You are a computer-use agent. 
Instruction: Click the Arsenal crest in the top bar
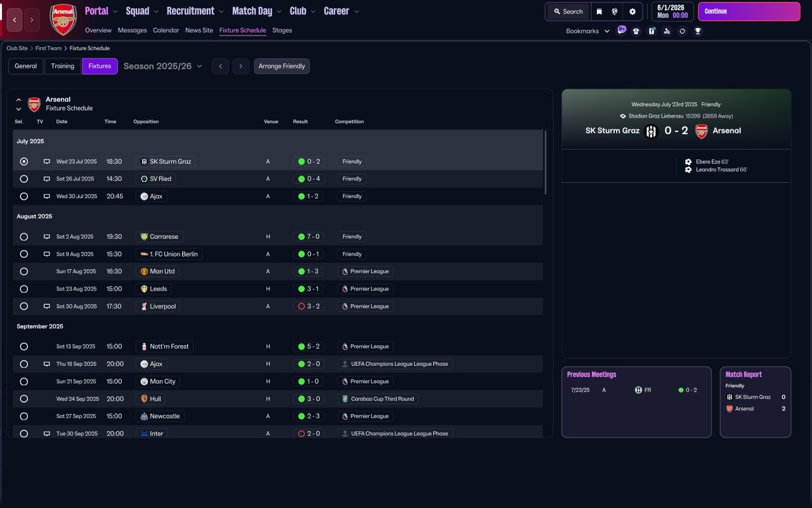click(x=63, y=20)
